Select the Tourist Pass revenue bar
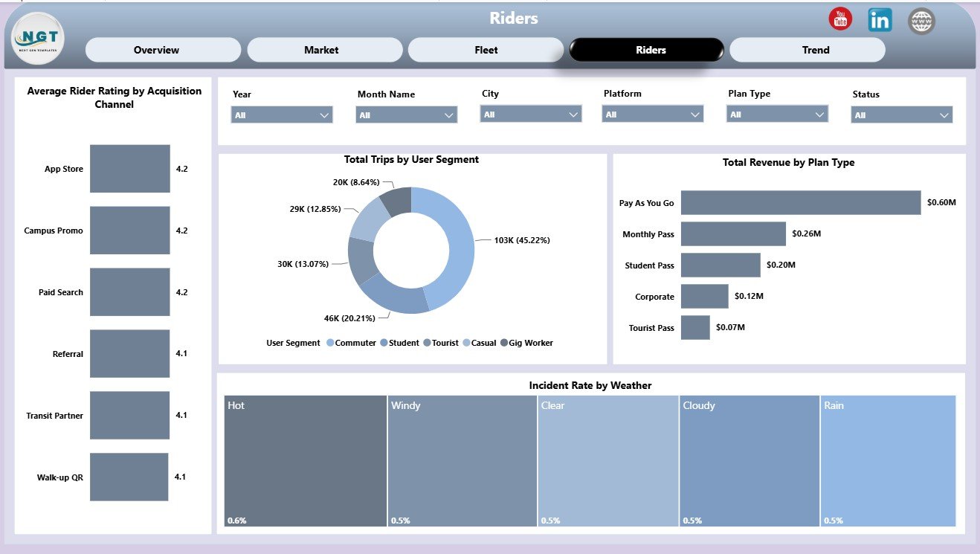The image size is (980, 554). (x=695, y=327)
